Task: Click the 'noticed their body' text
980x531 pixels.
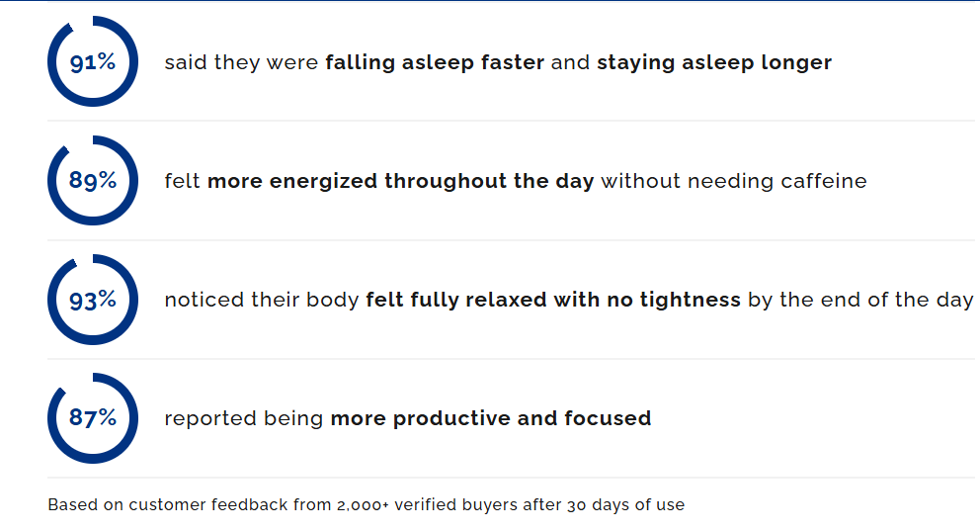Action: 262,300
